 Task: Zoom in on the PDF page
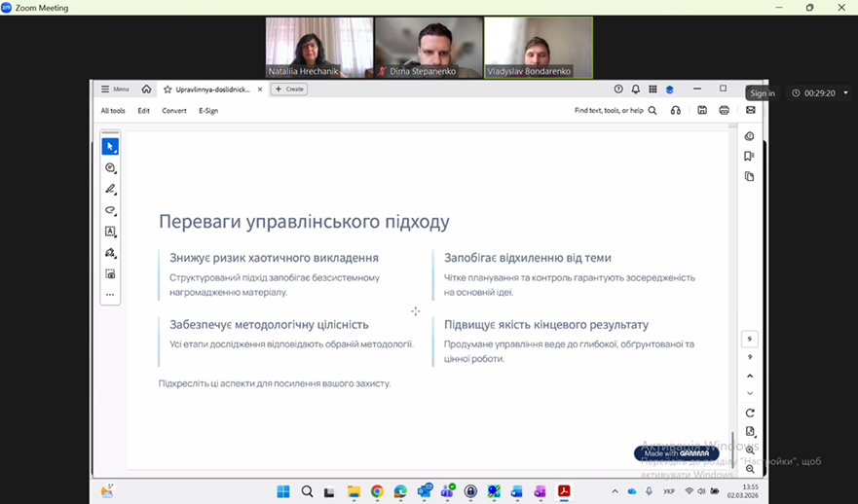click(750, 450)
